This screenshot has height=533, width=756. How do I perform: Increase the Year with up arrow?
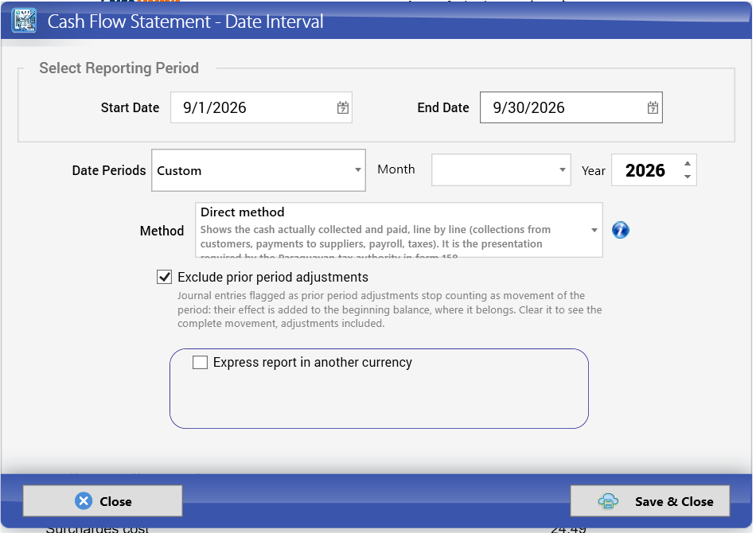(x=688, y=163)
